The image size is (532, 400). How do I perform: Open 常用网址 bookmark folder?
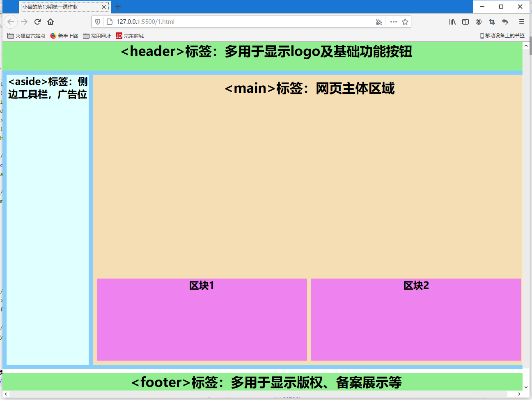[x=97, y=36]
